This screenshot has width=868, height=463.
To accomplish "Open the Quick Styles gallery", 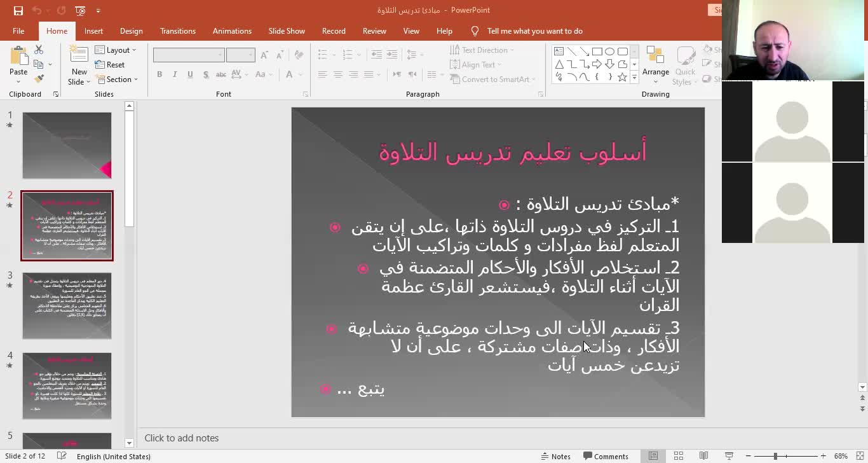I will pos(684,65).
